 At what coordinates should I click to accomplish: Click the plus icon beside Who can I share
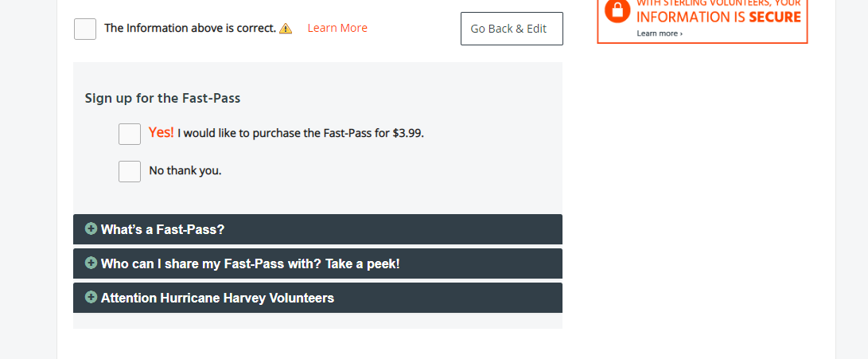[x=91, y=263]
